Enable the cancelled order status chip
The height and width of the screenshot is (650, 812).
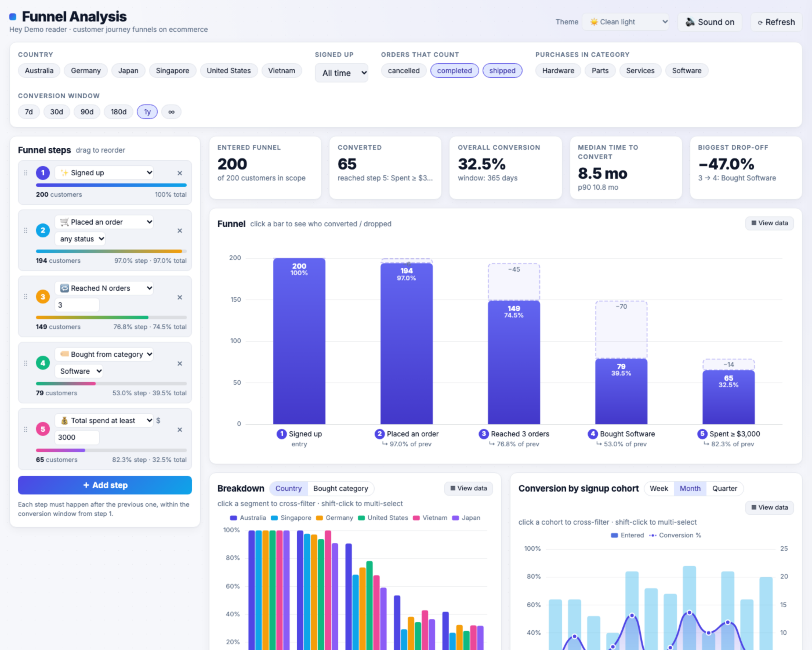404,71
